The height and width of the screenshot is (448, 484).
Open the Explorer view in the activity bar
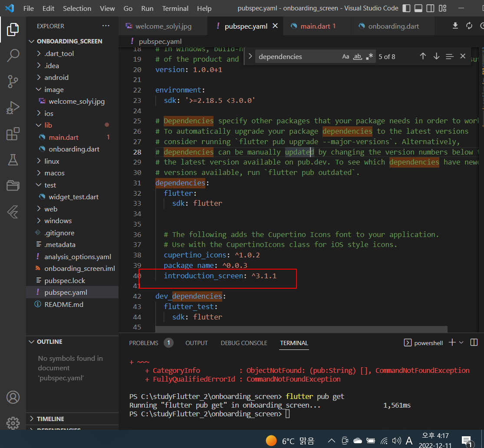[13, 30]
